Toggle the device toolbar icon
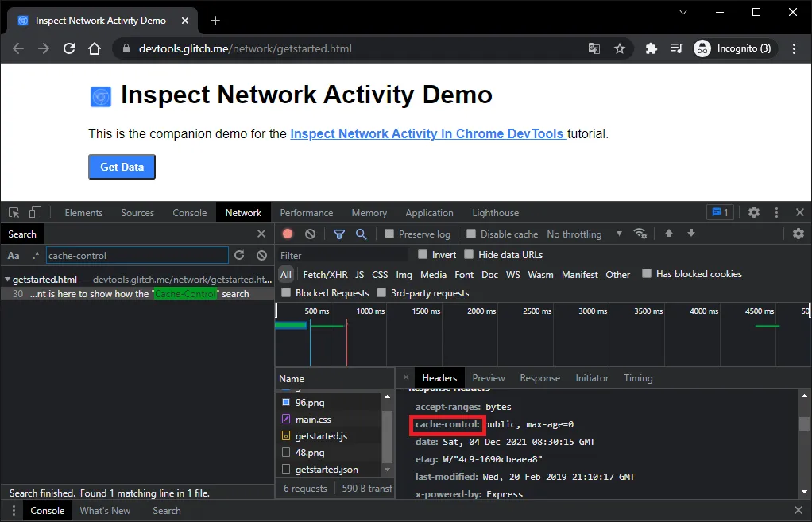This screenshot has height=522, width=812. [x=35, y=212]
